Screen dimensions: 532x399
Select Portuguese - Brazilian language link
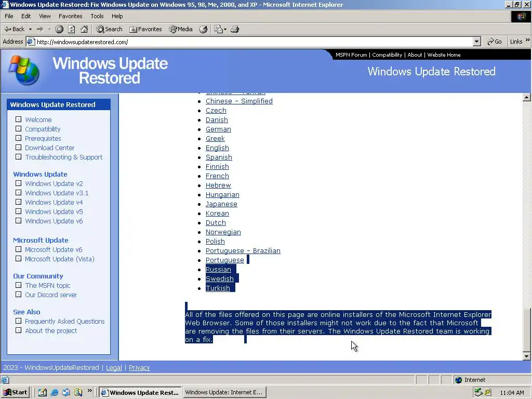[x=243, y=251]
